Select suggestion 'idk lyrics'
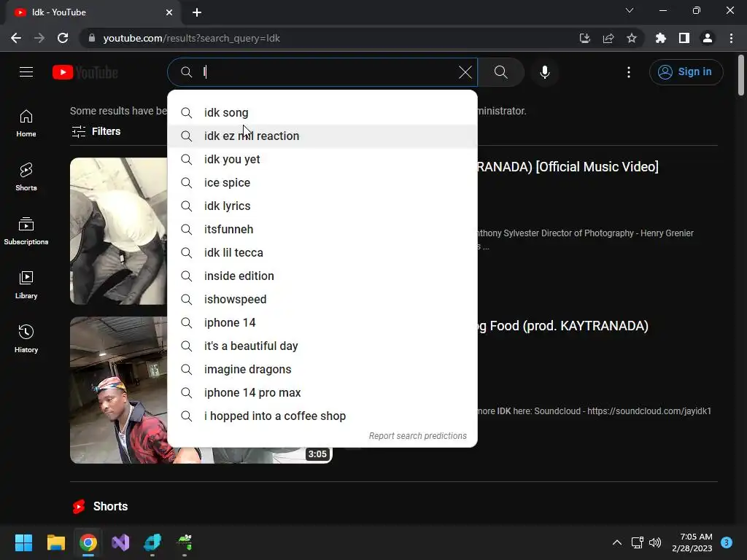 322,206
